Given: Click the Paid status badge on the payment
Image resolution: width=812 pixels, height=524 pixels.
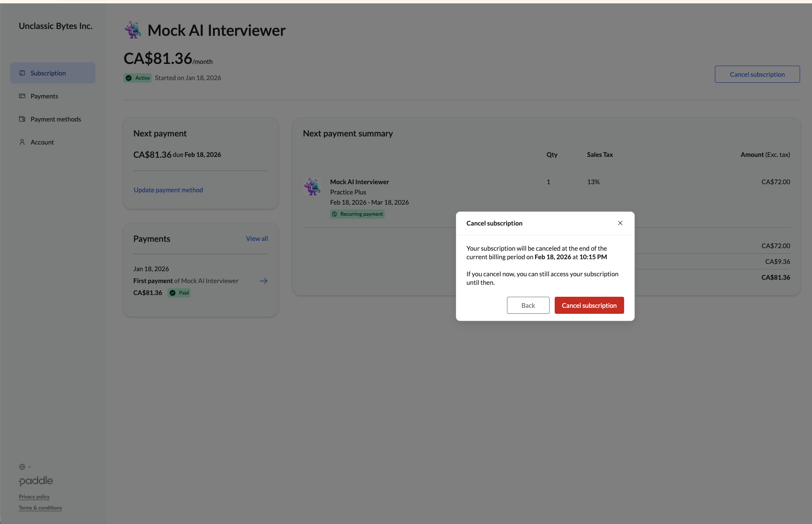Looking at the screenshot, I should click(x=179, y=293).
